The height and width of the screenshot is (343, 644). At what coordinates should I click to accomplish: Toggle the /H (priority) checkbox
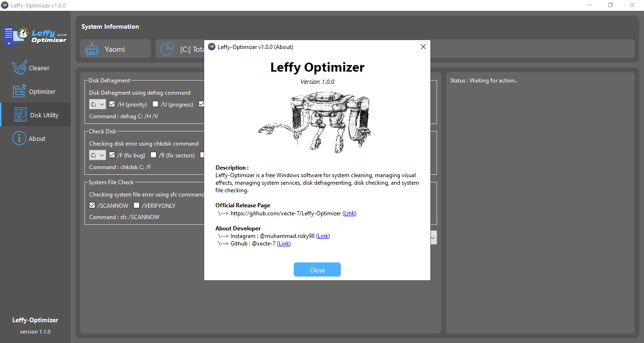(x=112, y=104)
